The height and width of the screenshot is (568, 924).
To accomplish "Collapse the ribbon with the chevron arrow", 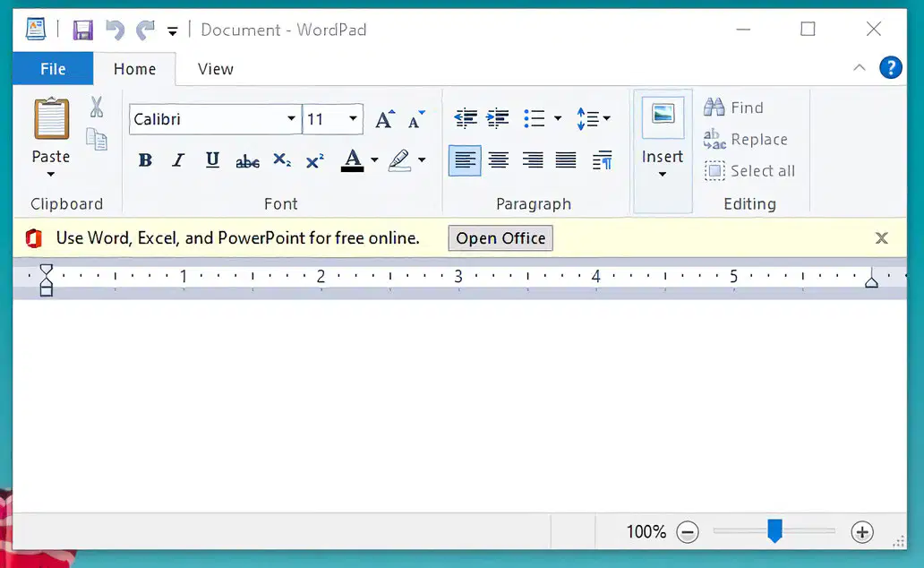I will click(x=860, y=68).
